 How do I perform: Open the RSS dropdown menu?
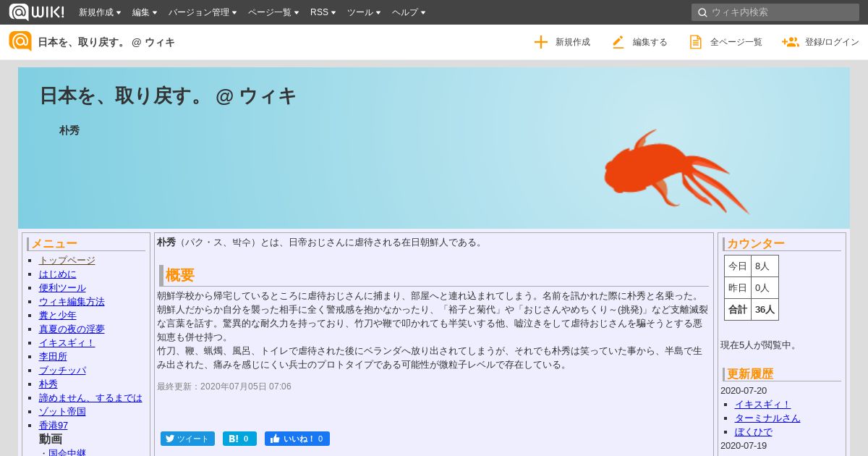pyautogui.click(x=323, y=12)
